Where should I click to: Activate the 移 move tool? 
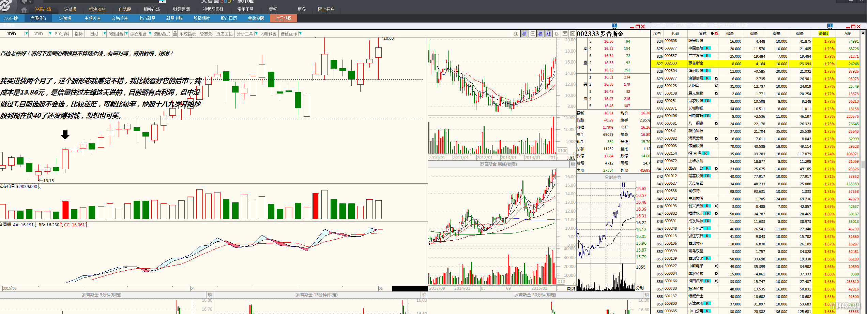coord(557,34)
